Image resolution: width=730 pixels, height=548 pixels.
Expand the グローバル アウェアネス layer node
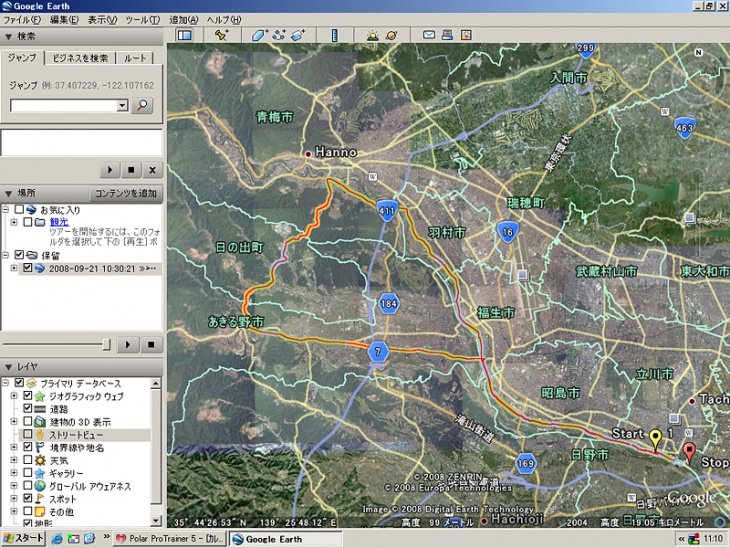14,486
